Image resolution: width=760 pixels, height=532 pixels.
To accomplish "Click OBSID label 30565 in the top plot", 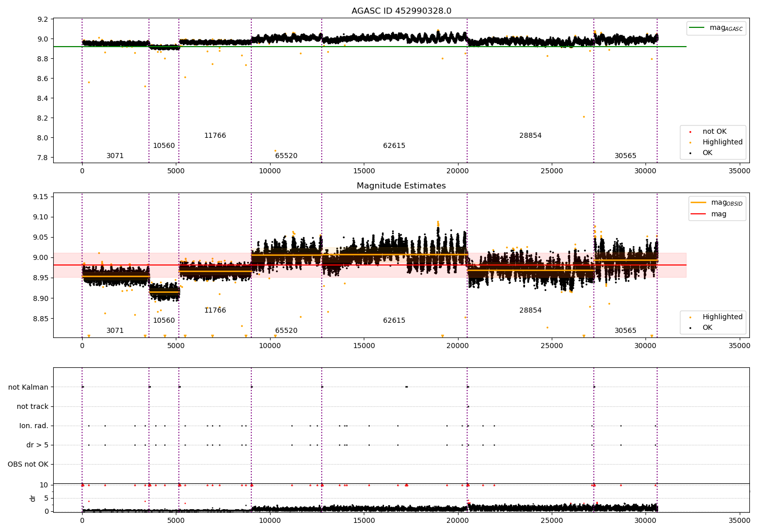I will 625,156.
